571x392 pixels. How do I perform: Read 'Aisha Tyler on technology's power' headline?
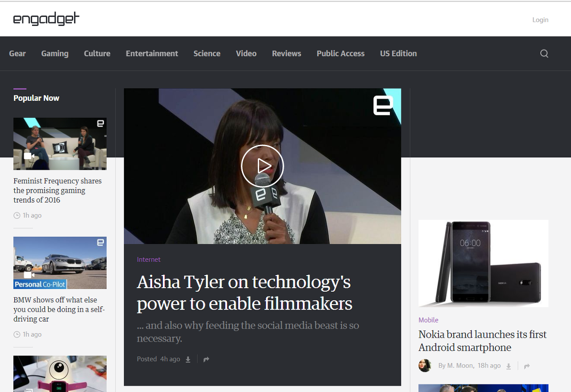pyautogui.click(x=244, y=293)
